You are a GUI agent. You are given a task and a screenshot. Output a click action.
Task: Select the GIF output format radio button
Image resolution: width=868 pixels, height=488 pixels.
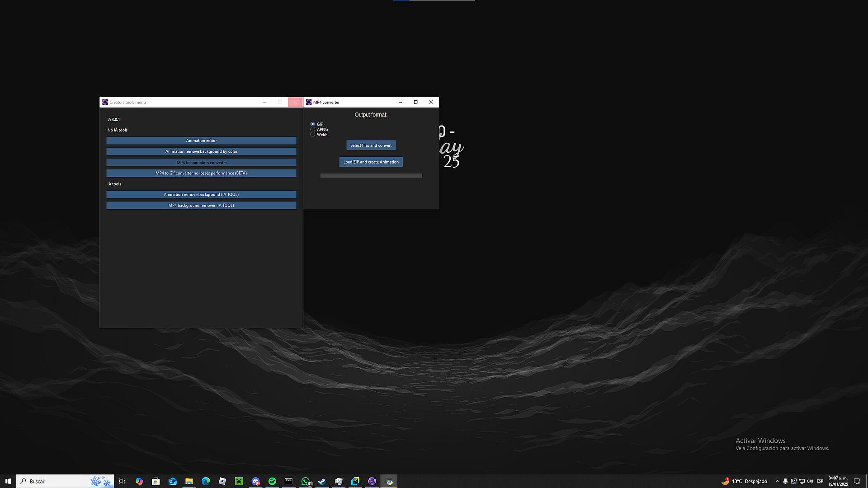[x=312, y=124]
